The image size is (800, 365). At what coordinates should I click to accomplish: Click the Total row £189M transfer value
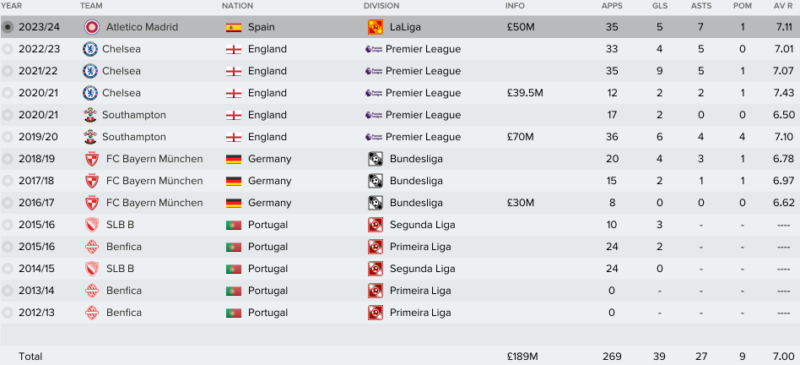pyautogui.click(x=520, y=356)
